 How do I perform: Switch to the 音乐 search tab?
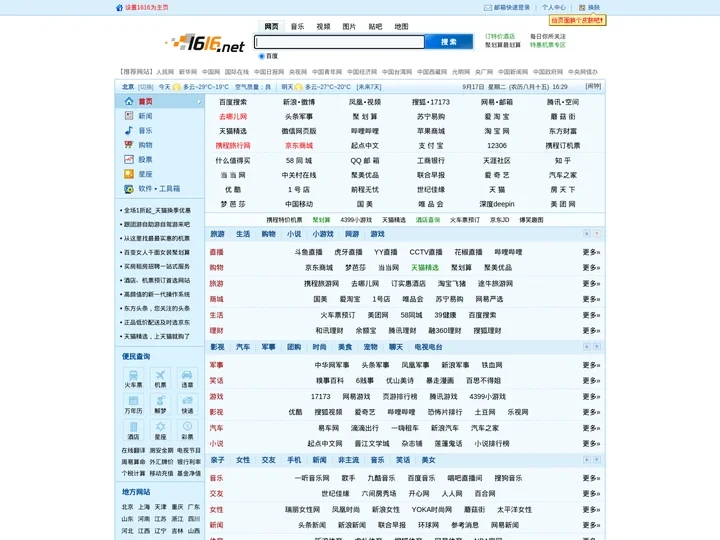[x=298, y=27]
